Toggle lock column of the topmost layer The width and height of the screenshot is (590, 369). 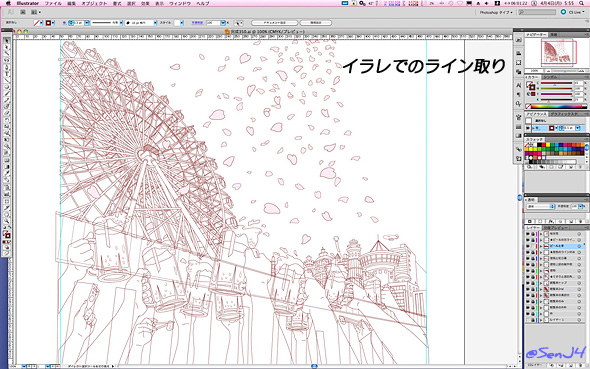(x=533, y=234)
